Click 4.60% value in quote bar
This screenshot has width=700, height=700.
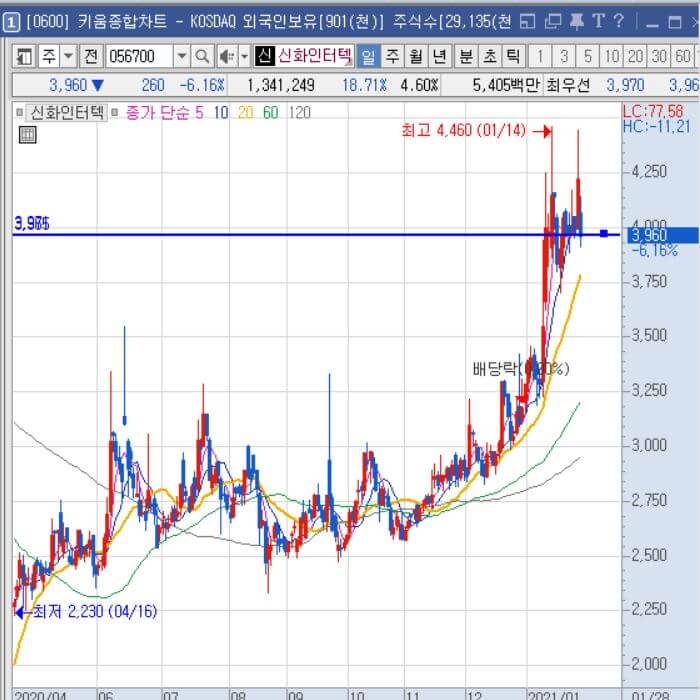click(419, 85)
